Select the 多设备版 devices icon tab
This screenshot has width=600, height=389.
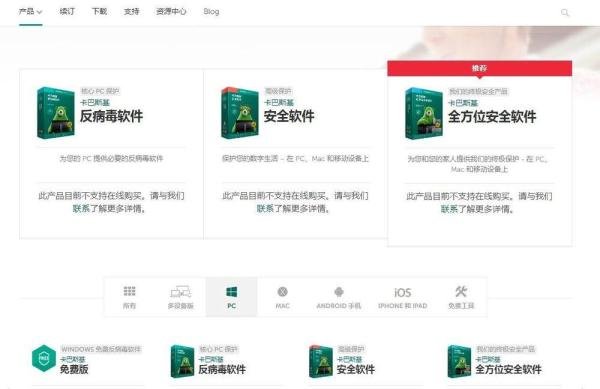coord(181,297)
